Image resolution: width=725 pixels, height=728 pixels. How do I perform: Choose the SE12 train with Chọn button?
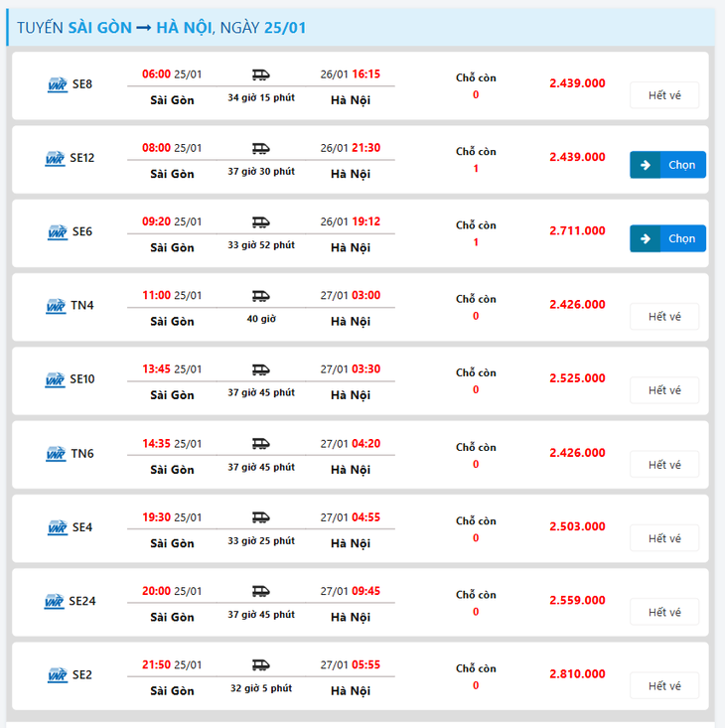[x=667, y=165]
